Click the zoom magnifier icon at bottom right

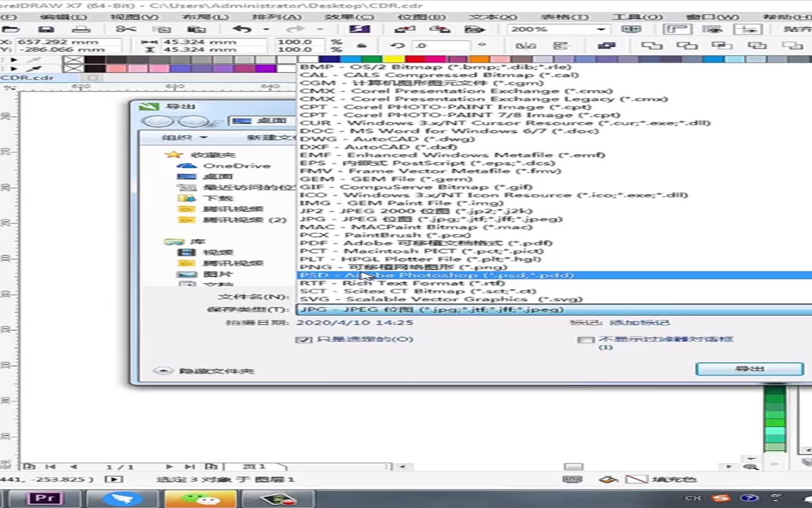click(x=751, y=466)
